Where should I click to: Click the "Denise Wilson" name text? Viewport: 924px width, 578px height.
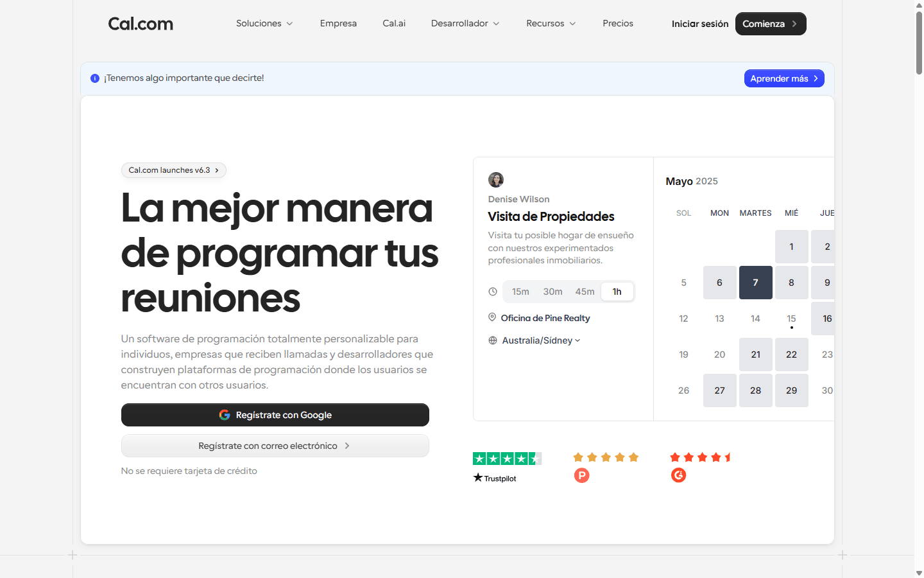pyautogui.click(x=518, y=199)
